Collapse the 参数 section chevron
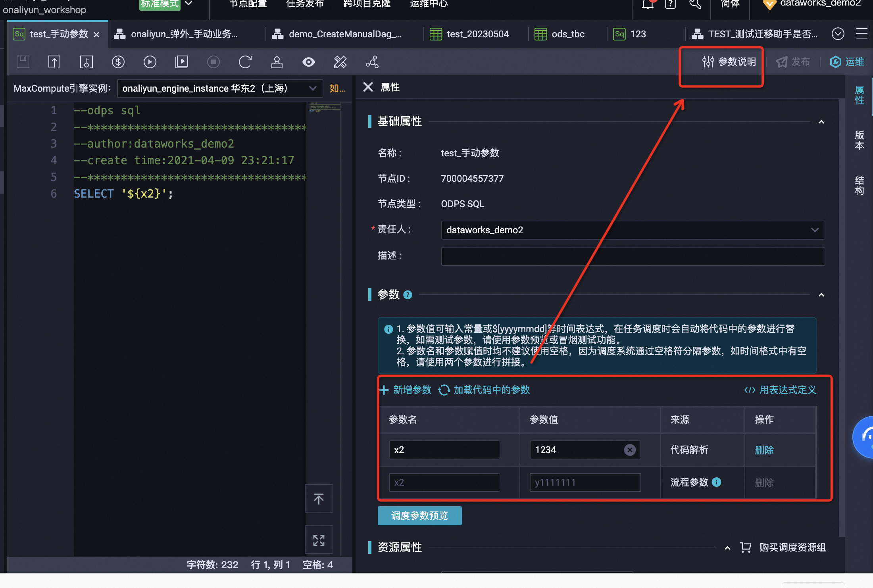This screenshot has width=873, height=588. (821, 295)
